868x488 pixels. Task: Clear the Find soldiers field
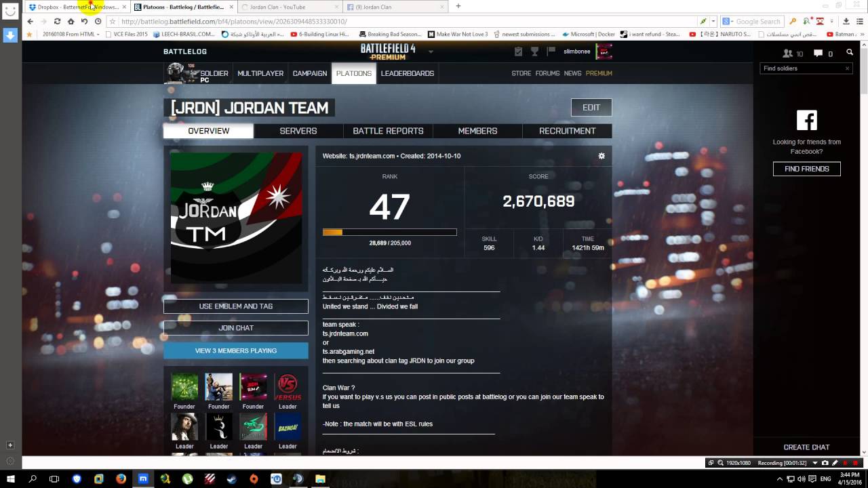(847, 68)
